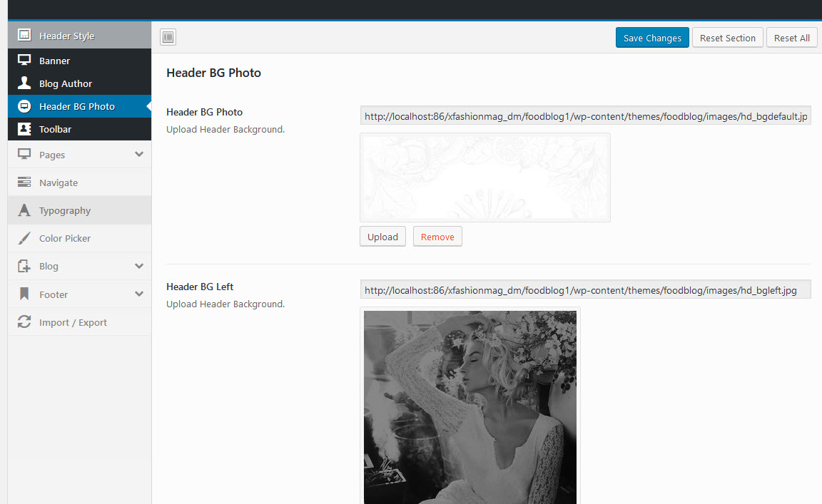Screen dimensions: 822x504
Task: Click the Reset Section button
Action: click(728, 38)
